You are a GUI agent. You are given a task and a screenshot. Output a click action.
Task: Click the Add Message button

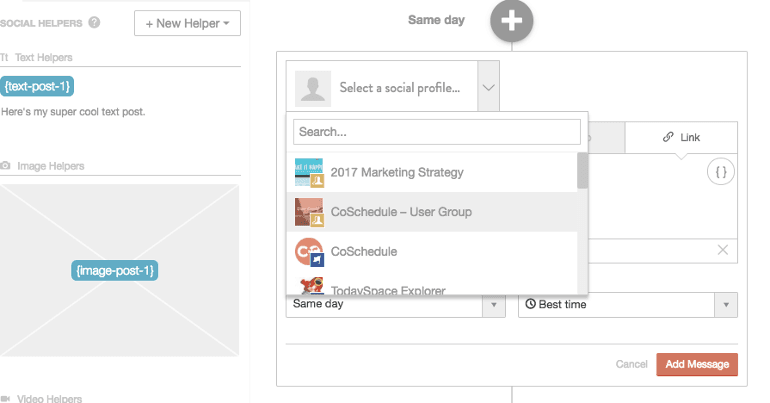pyautogui.click(x=697, y=364)
